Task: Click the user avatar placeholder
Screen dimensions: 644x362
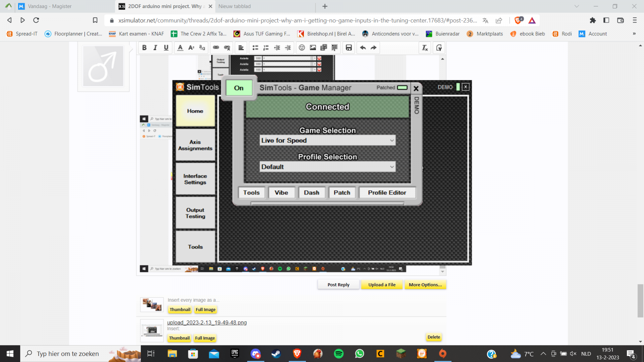Action: [x=103, y=66]
